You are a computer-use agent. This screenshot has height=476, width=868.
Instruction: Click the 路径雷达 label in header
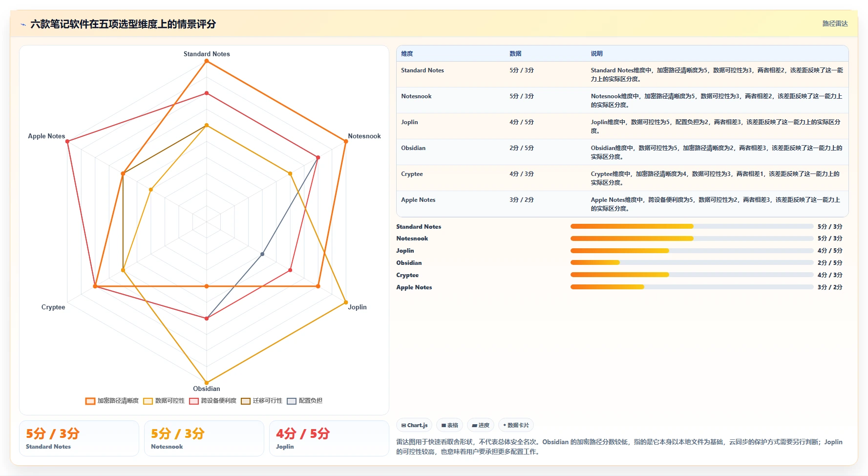tap(835, 23)
